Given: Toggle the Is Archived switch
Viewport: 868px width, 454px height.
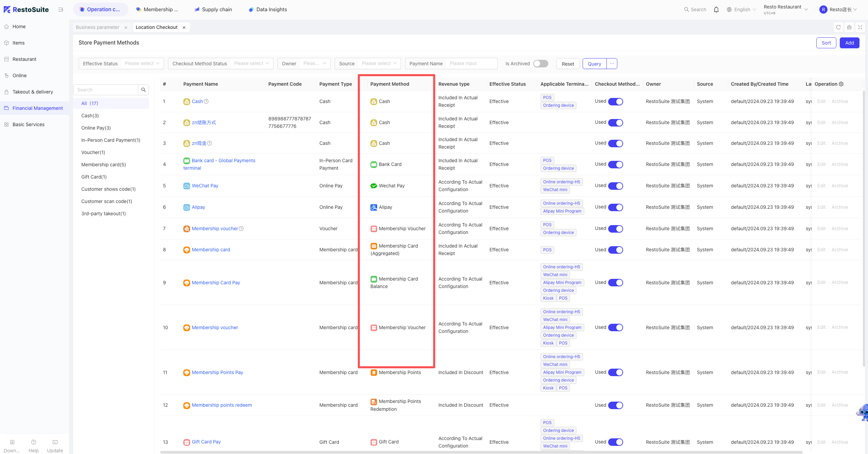Looking at the screenshot, I should pyautogui.click(x=541, y=64).
